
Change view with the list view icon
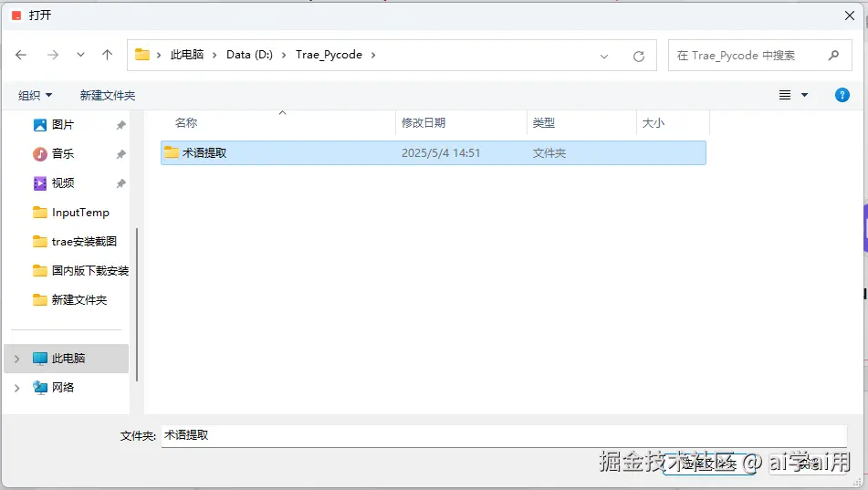coord(785,95)
